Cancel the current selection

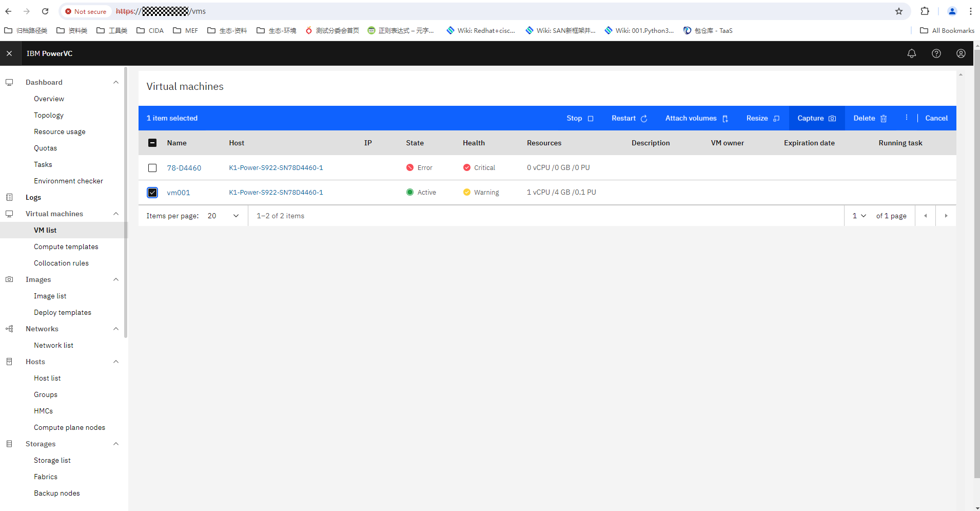pyautogui.click(x=936, y=118)
